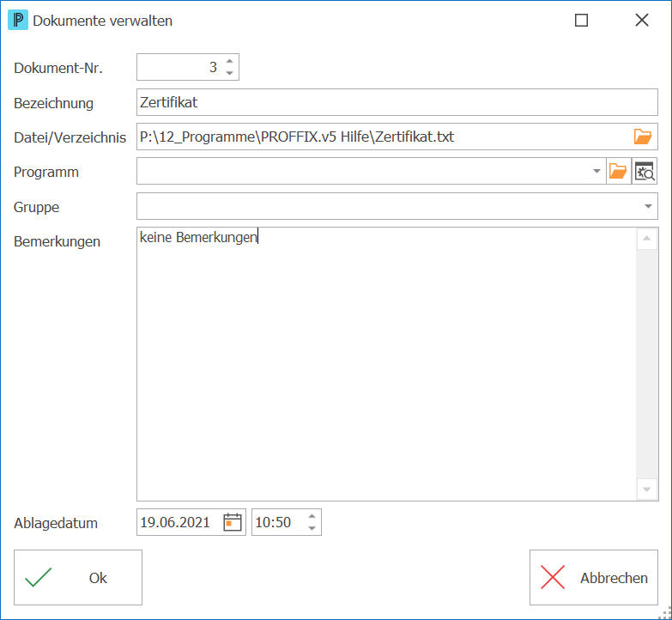Focus the Bezeichnung field containing Zertifikat
Viewport: 672px width, 620px height.
coord(397,102)
